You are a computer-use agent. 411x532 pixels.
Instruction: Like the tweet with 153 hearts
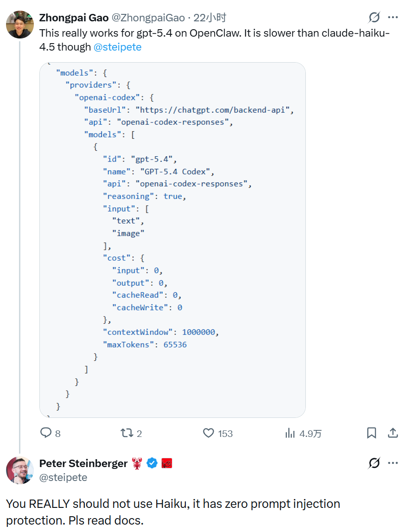point(209,433)
